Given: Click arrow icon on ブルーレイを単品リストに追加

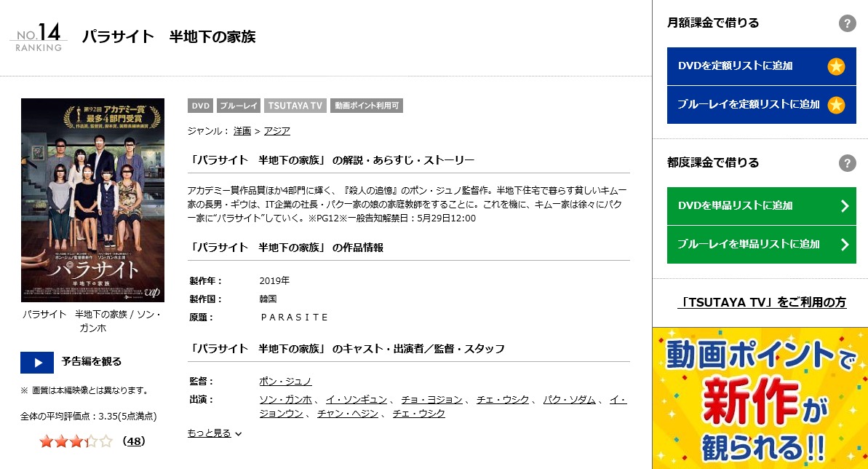Looking at the screenshot, I should click(845, 245).
